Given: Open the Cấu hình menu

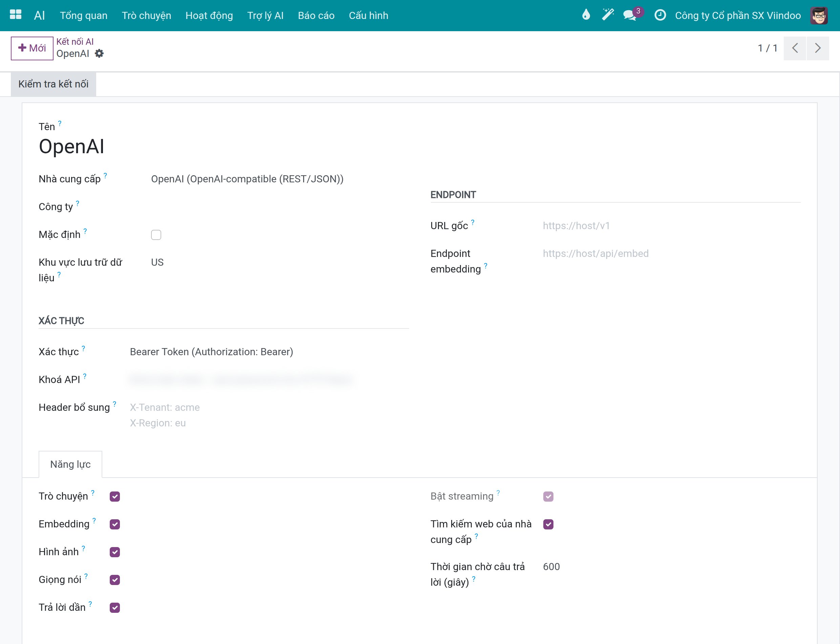Looking at the screenshot, I should [x=368, y=15].
